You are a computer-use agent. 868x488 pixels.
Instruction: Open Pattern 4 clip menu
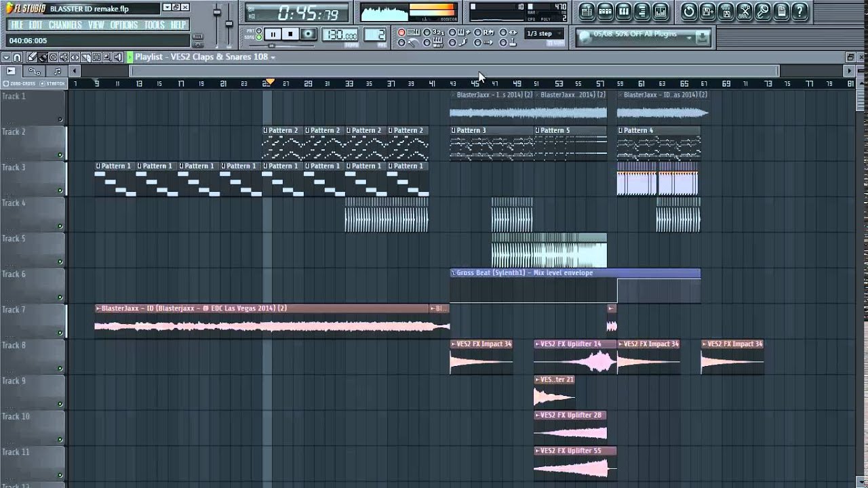click(x=620, y=130)
